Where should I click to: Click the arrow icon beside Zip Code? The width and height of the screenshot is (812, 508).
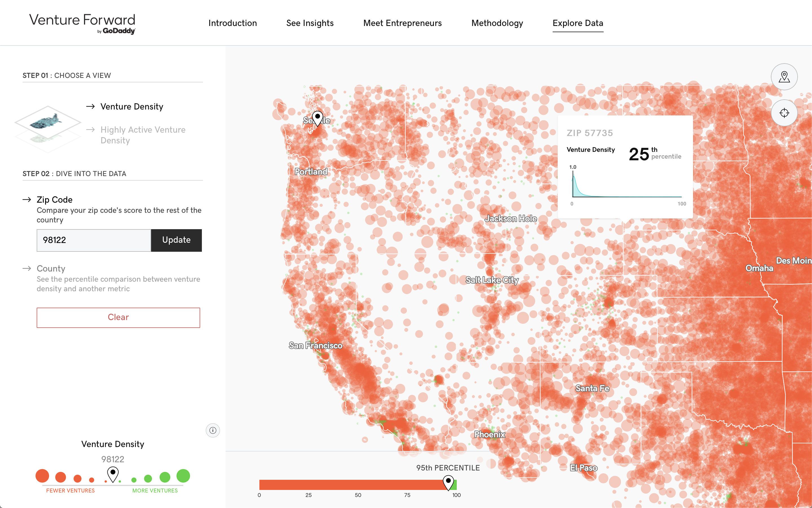[27, 200]
